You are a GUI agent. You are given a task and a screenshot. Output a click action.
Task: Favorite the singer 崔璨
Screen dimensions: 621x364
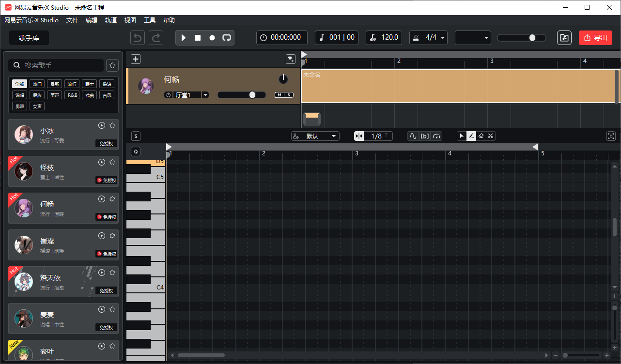pos(112,236)
